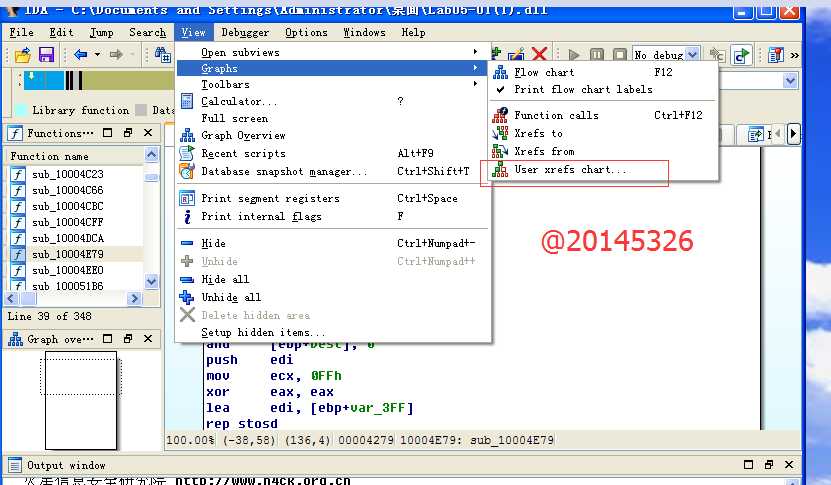Click the green arrow refresh toolbar icon
This screenshot has height=485, width=831.
click(x=741, y=55)
